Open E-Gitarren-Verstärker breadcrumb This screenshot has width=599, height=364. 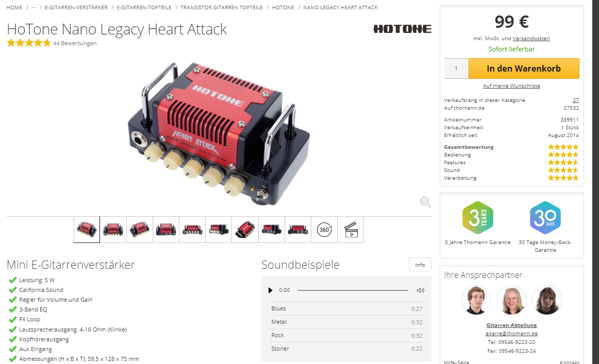76,7
